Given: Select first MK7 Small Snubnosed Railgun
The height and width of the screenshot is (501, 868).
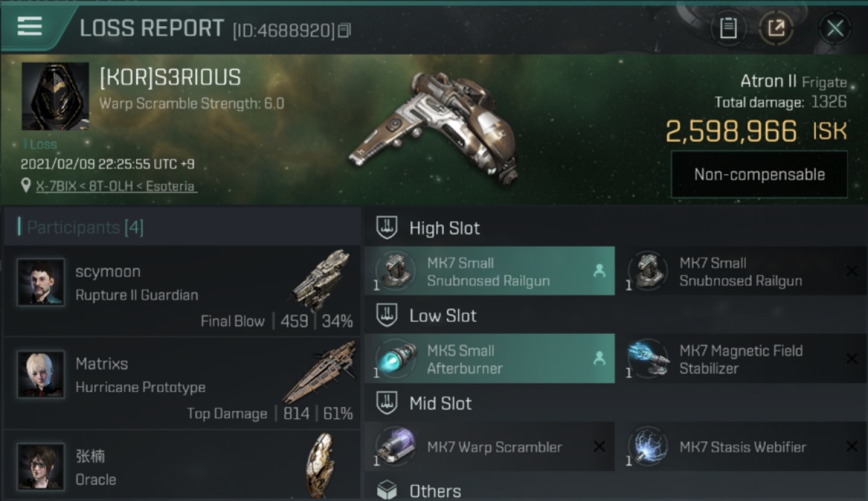Looking at the screenshot, I should click(489, 271).
